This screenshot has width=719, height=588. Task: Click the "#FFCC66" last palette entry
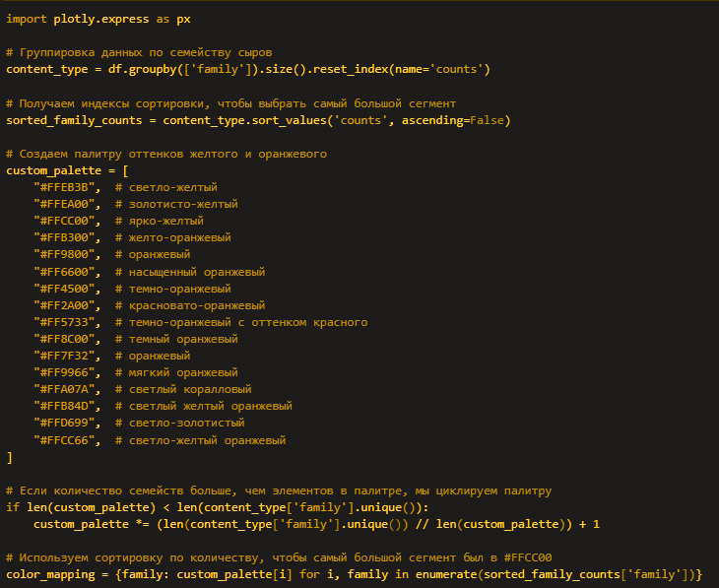click(66, 440)
